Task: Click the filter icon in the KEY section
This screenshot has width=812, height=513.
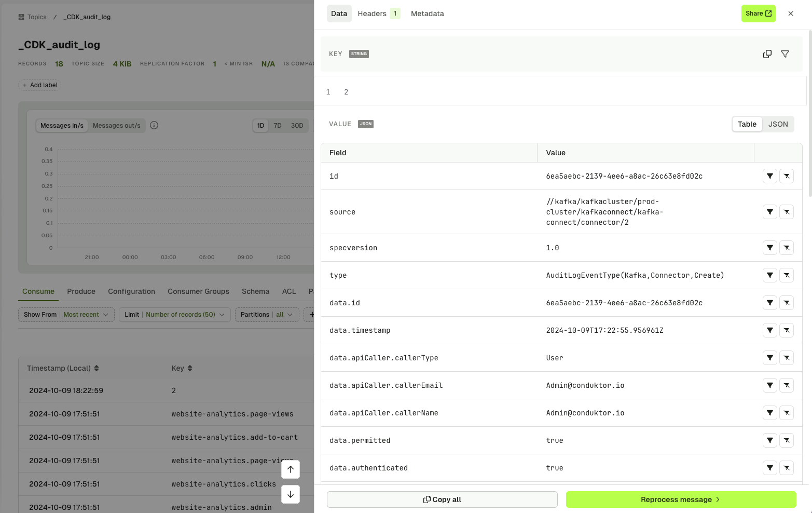Action: point(785,54)
